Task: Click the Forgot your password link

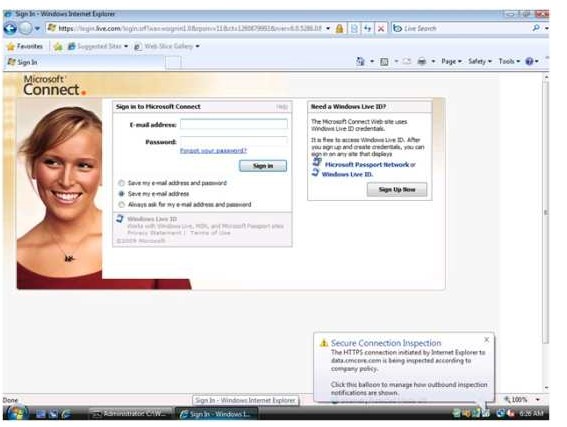Action: (x=213, y=150)
